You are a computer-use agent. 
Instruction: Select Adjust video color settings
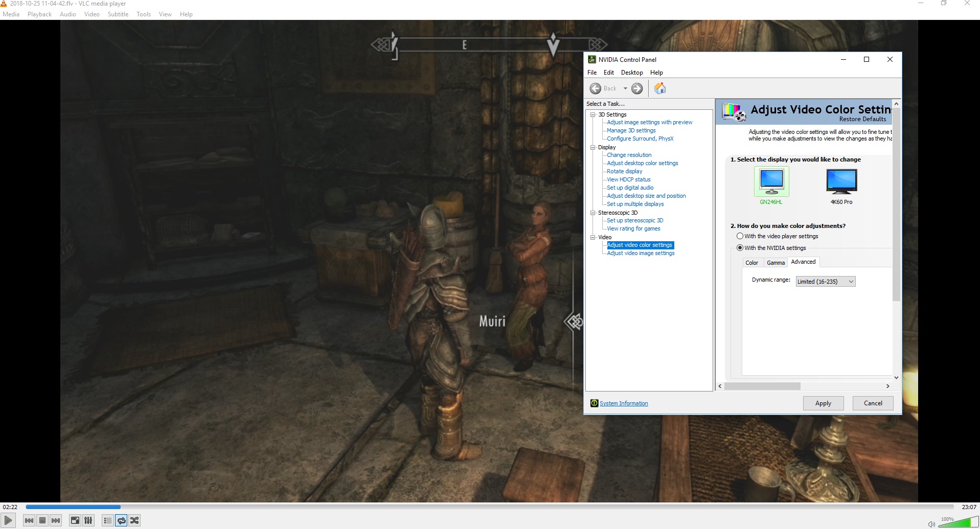(640, 245)
